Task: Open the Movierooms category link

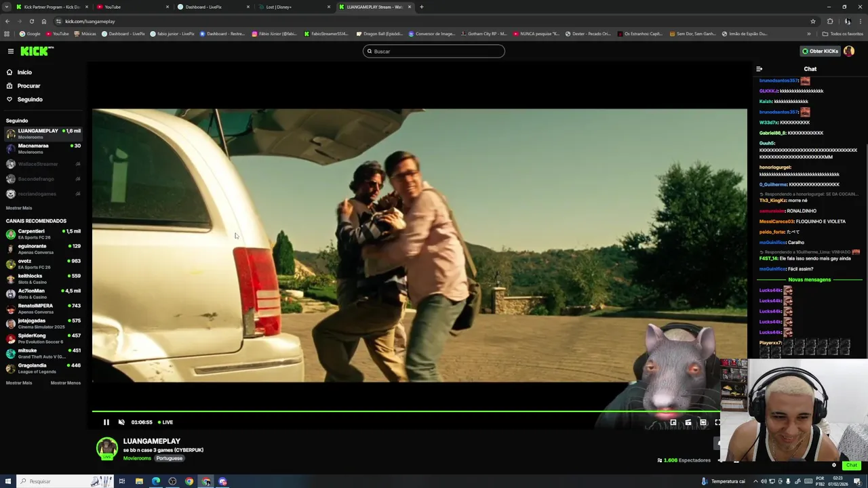Action: (137, 459)
